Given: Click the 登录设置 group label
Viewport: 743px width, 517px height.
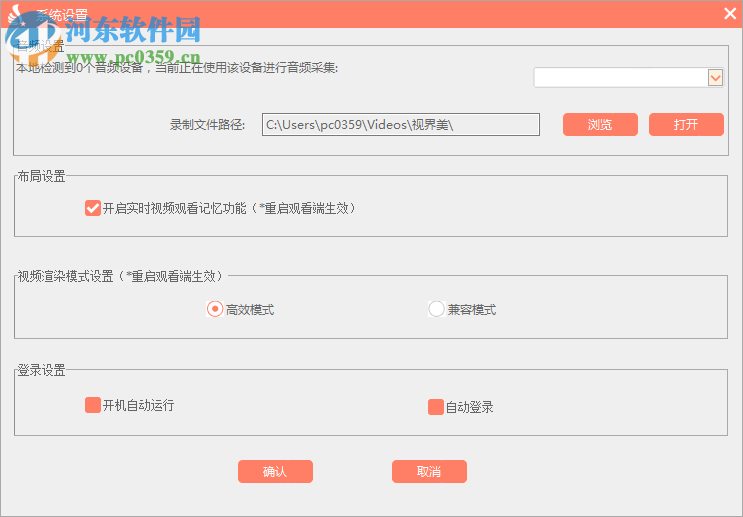Looking at the screenshot, I should 42,370.
